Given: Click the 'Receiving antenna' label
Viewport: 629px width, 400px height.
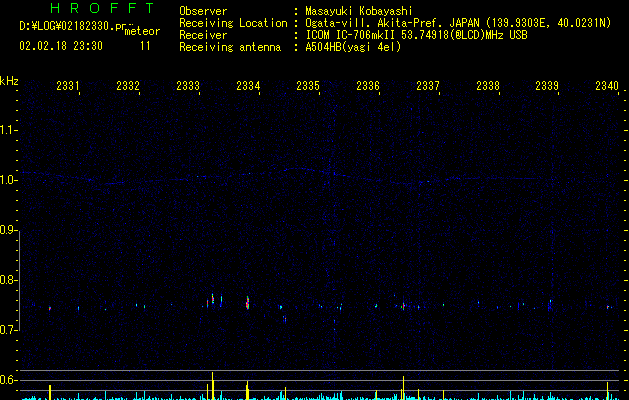Looking at the screenshot, I should [230, 47].
